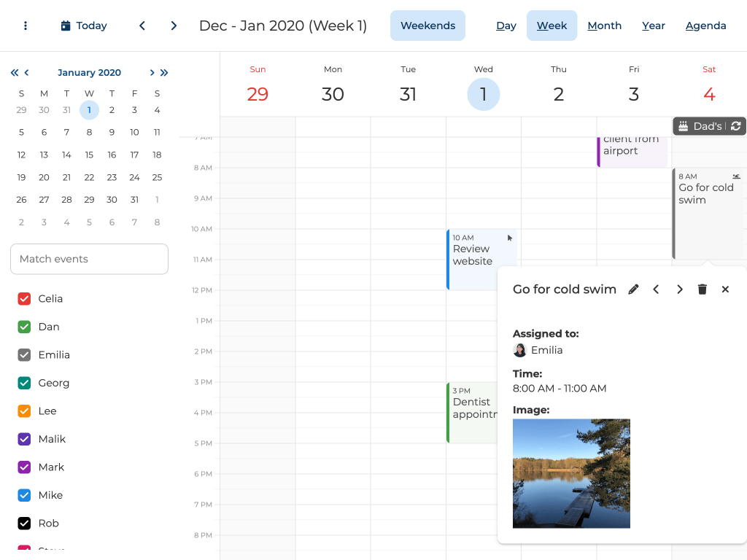The height and width of the screenshot is (560, 747).
Task: Open the three-dot options menu
Action: tap(26, 26)
